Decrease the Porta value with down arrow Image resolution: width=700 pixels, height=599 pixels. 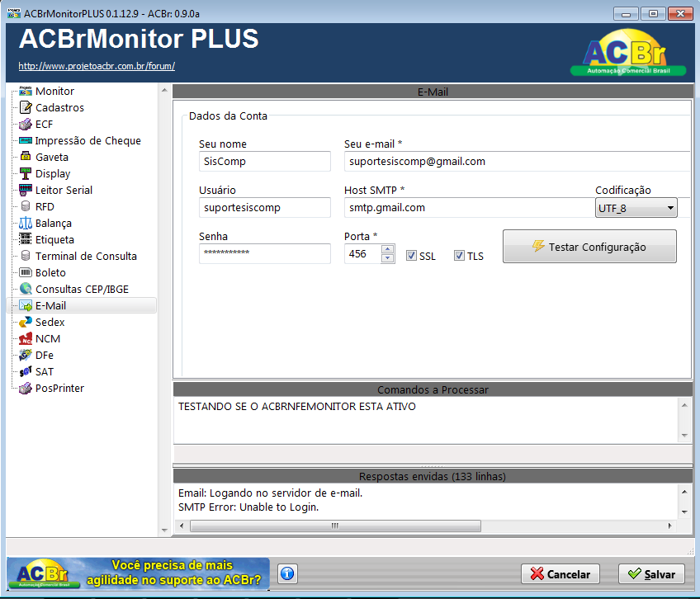[x=387, y=258]
